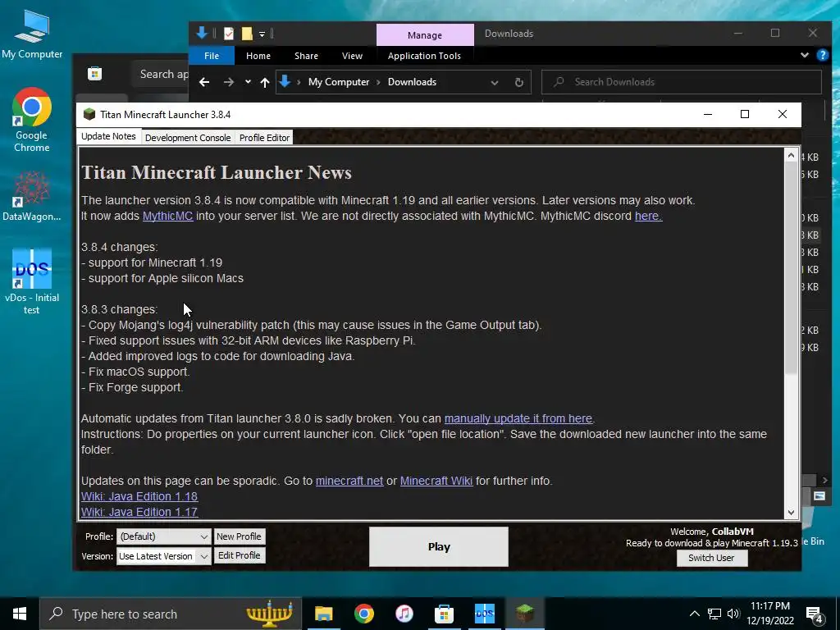
Task: Switch to the Profile Editor tab
Action: click(265, 138)
